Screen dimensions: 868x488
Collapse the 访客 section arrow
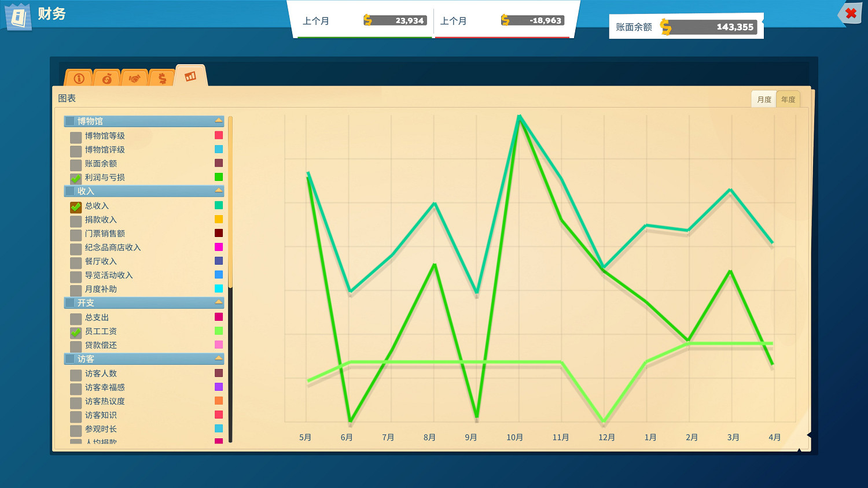pos(218,358)
